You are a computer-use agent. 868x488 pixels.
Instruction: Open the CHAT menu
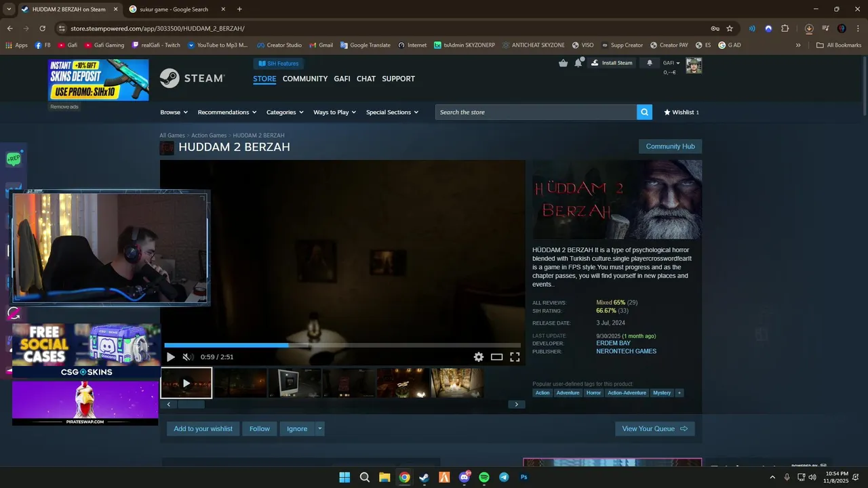coord(366,79)
